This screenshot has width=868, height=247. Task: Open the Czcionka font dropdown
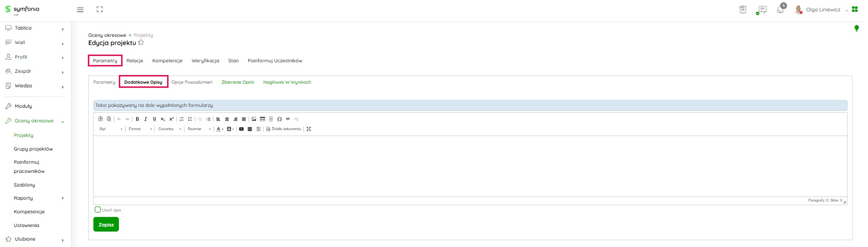click(169, 129)
